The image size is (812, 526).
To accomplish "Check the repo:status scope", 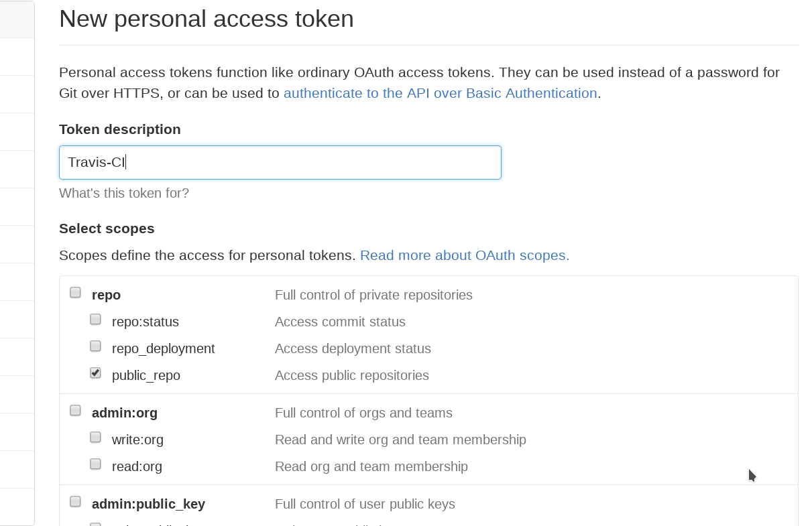I will pos(95,319).
